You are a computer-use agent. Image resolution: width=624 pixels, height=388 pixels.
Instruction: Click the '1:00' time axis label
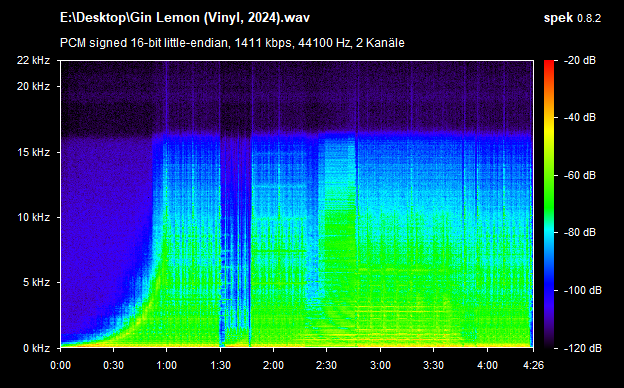coord(167,365)
